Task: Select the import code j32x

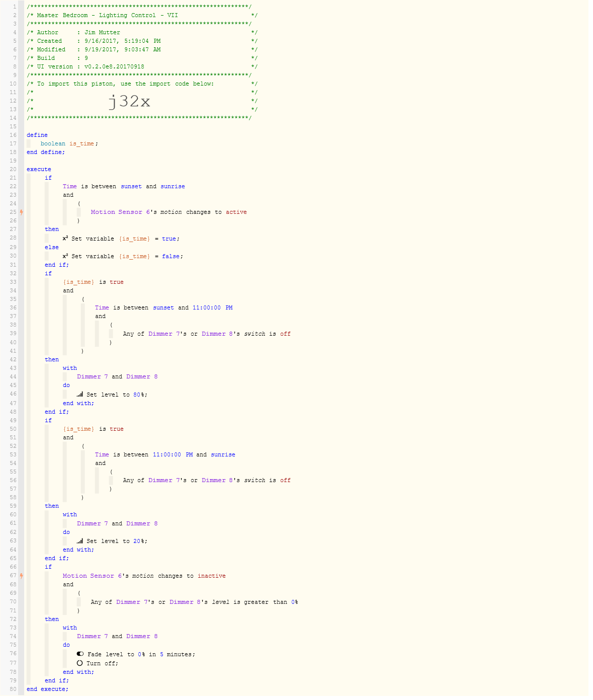Action: point(129,101)
